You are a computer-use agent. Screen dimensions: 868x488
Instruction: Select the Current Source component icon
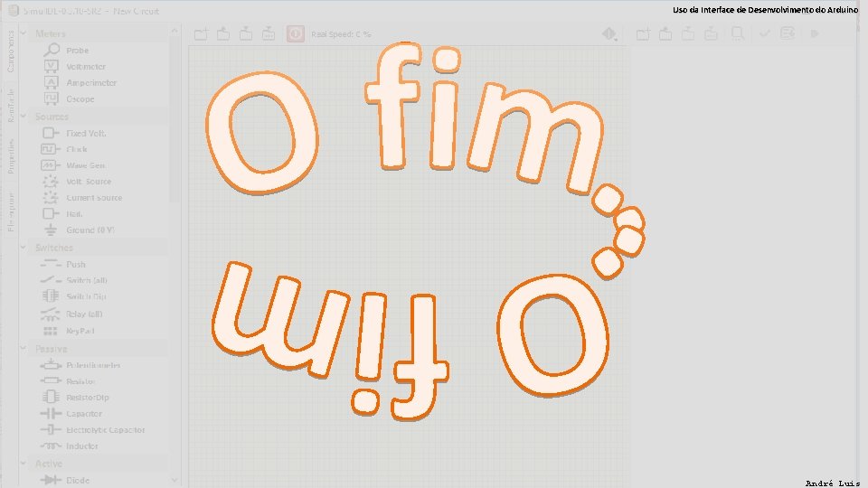[51, 197]
